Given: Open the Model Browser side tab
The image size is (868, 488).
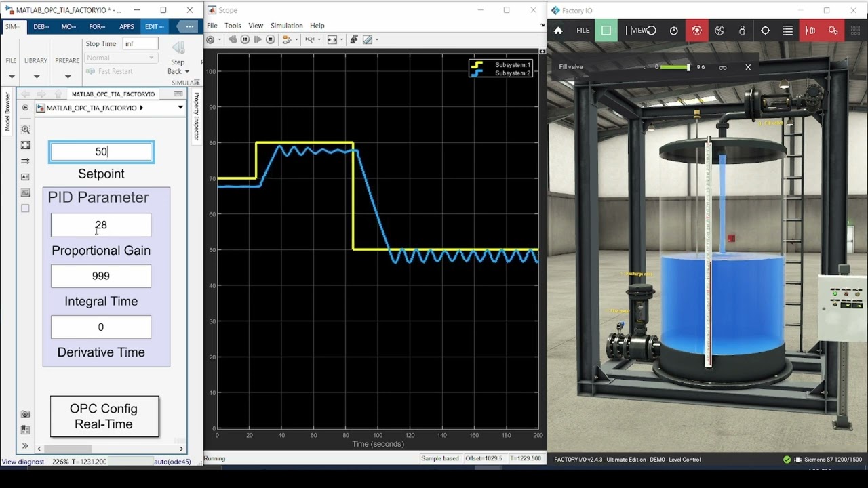Looking at the screenshot, I should coord(8,112).
